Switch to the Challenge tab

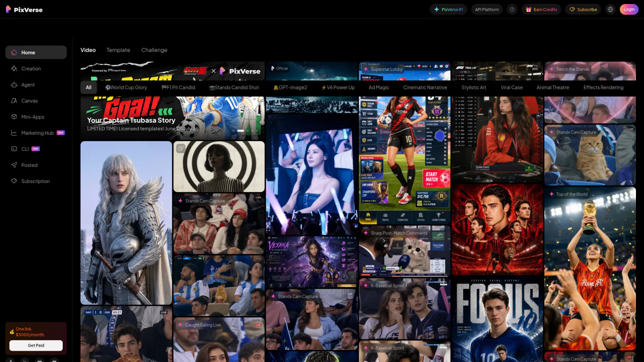click(154, 50)
